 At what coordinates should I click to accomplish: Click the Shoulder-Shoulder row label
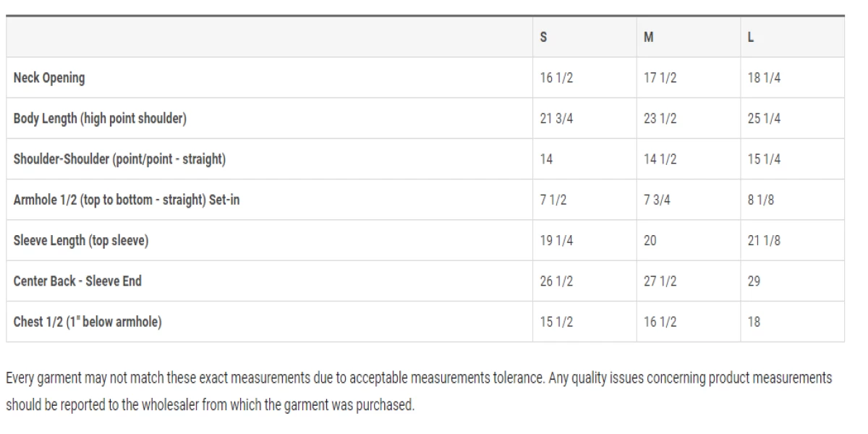119,159
